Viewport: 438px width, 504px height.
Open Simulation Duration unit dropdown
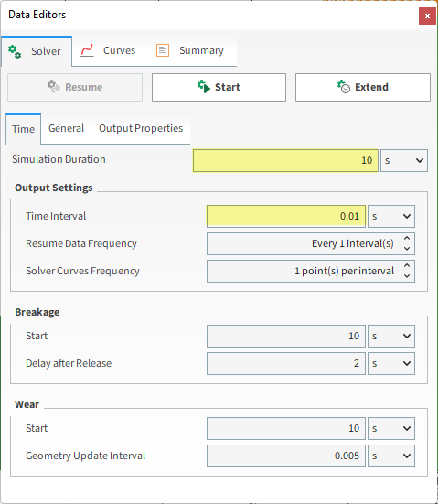[404, 160]
